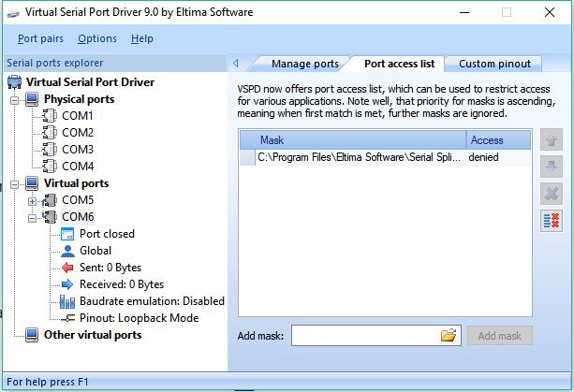This screenshot has height=392, width=574.
Task: Select the Port access list tab
Action: 400,64
